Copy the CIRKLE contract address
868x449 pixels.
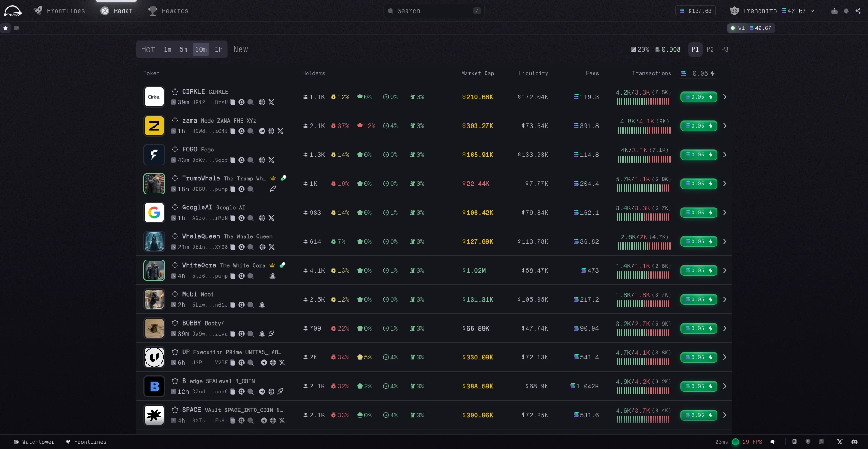232,103
